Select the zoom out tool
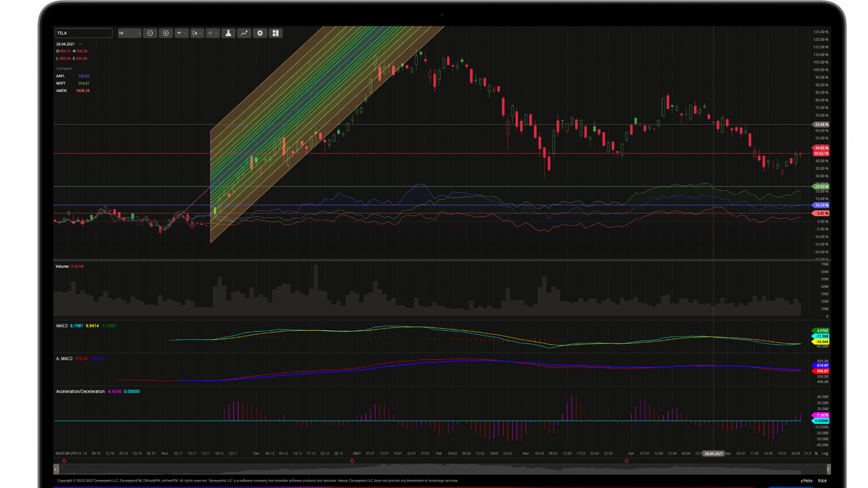Screen dimensions: 868x488 (150, 33)
